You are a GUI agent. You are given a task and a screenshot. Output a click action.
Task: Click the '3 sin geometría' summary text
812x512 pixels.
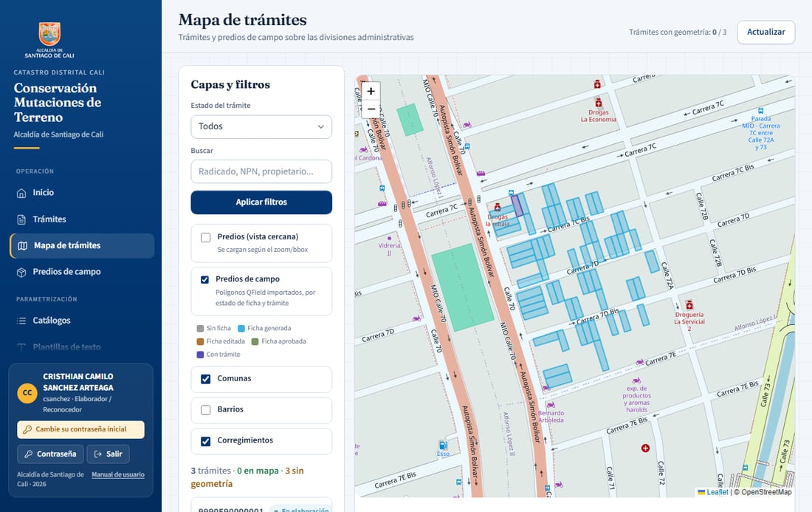(247, 477)
